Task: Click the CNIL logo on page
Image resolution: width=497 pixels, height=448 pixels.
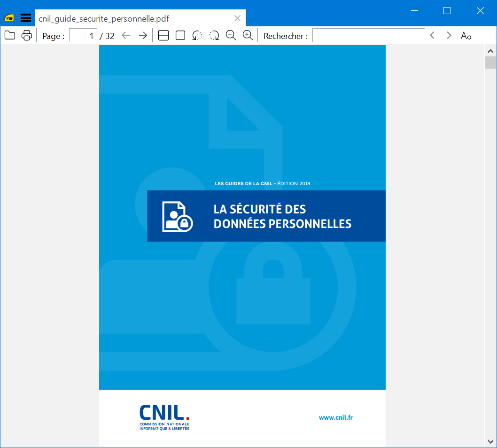Action: 164,417
